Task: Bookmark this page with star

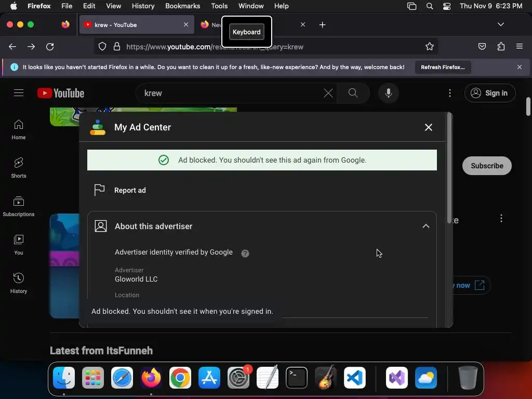Action: click(x=430, y=46)
